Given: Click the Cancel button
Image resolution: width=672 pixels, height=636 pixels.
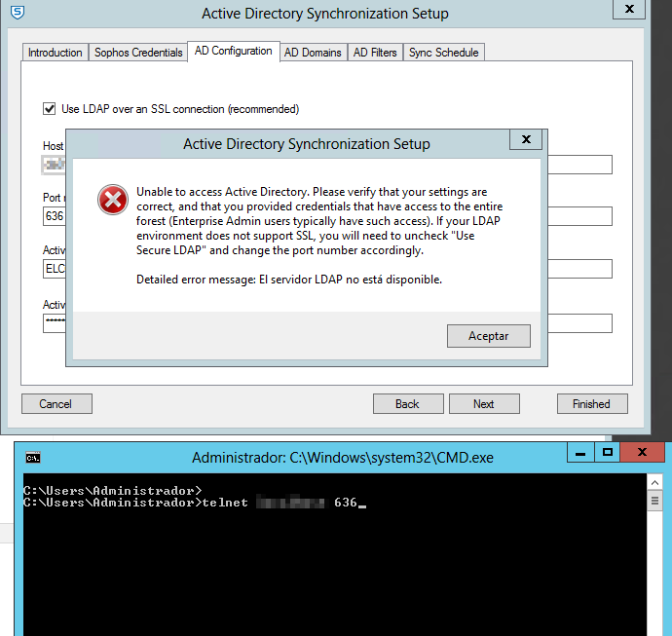Looking at the screenshot, I should pos(56,404).
